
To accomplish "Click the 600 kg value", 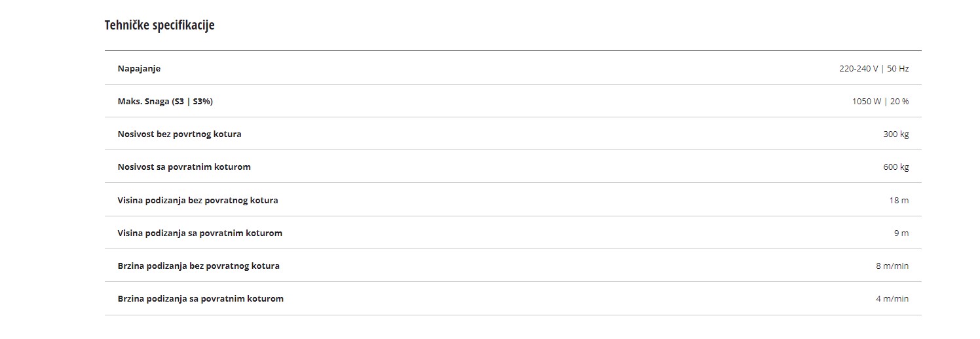I will point(896,167).
